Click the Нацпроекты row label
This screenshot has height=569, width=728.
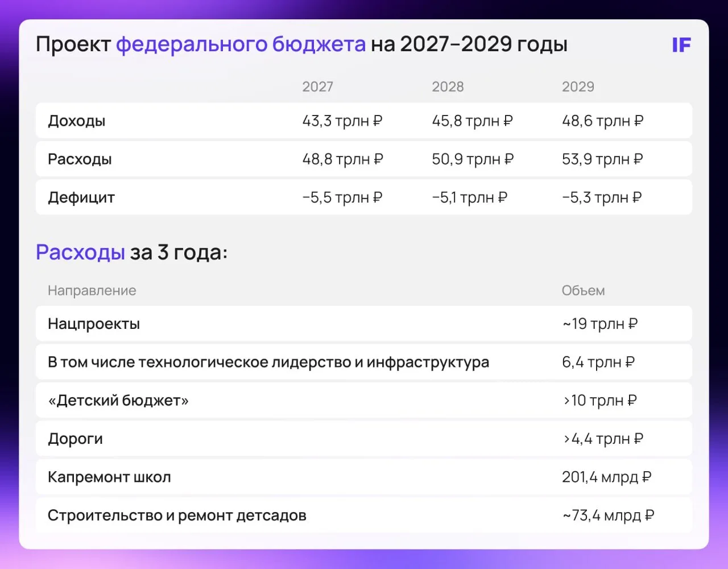(94, 324)
